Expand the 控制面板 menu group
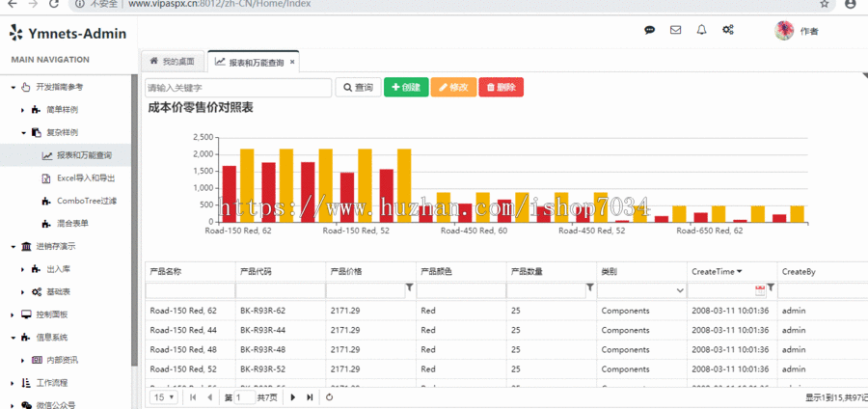Image resolution: width=868 pixels, height=409 pixels. click(13, 314)
